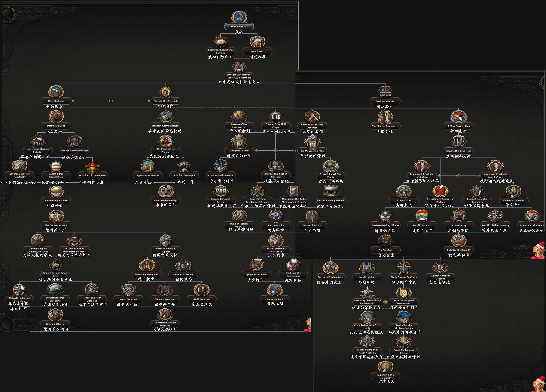Select Jiang Baili's Plan focus icon
The image size is (546, 392).
(x=239, y=142)
